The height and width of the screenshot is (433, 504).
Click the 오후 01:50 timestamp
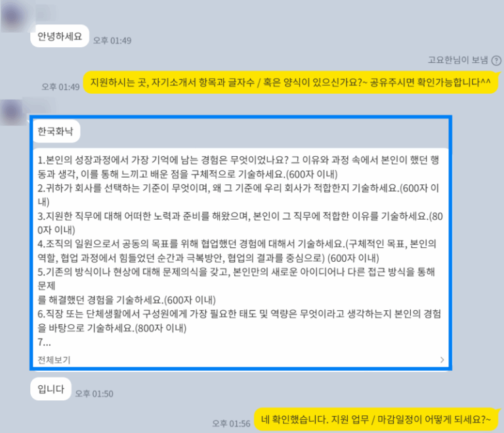tap(94, 394)
